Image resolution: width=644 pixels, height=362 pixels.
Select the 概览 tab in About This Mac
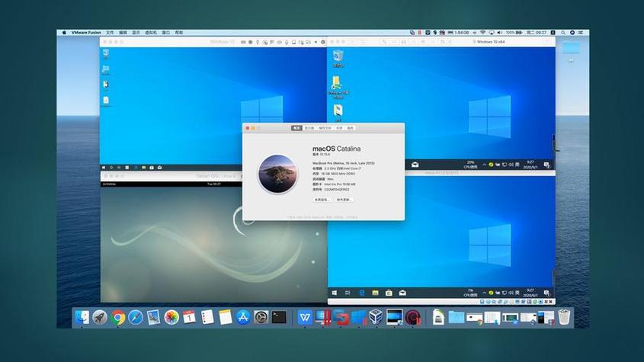(x=296, y=128)
